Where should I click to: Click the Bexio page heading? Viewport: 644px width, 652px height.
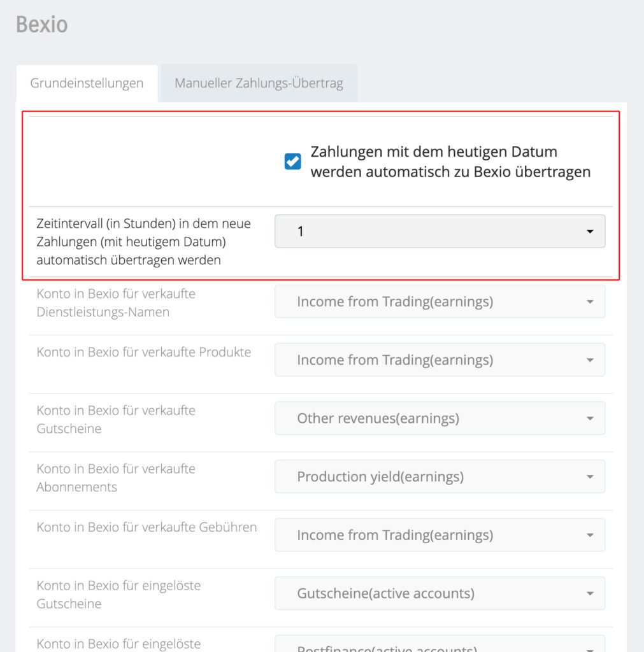(42, 25)
